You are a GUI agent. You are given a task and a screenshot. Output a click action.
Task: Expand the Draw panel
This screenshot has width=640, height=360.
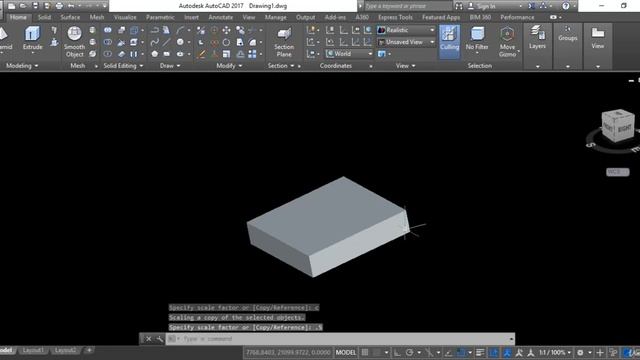tap(170, 66)
